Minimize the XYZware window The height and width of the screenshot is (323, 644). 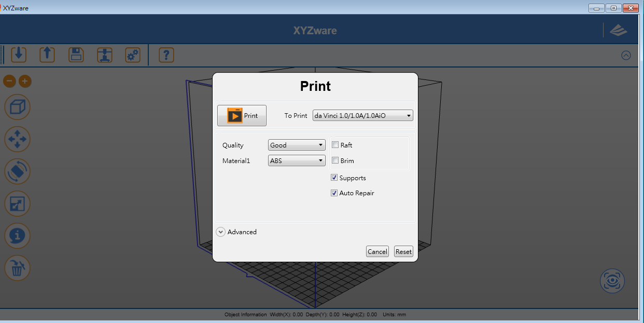[597, 8]
